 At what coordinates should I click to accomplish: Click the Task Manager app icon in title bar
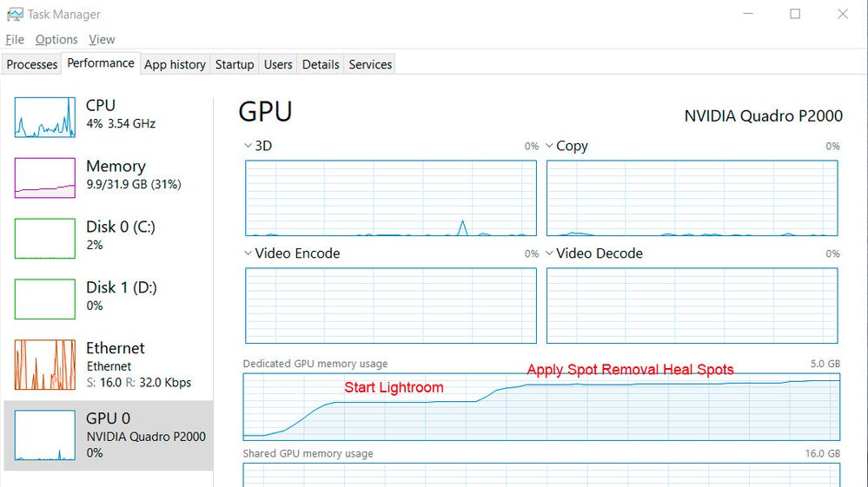point(15,15)
